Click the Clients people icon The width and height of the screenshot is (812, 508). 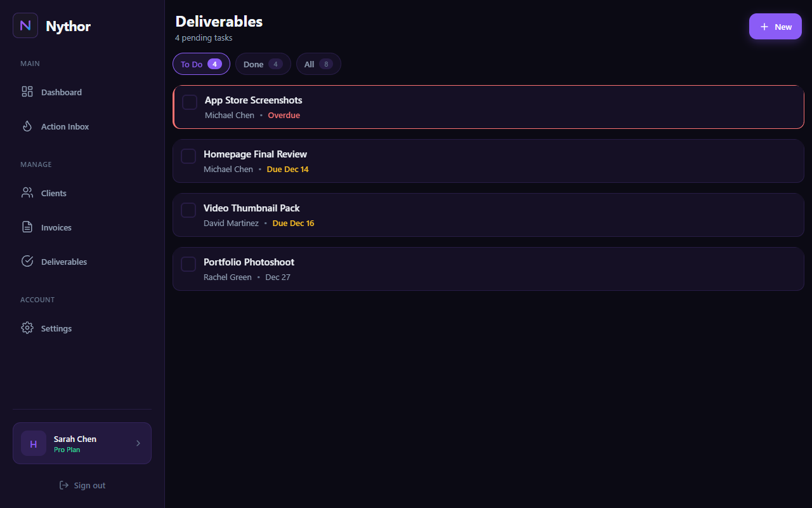[x=27, y=192]
